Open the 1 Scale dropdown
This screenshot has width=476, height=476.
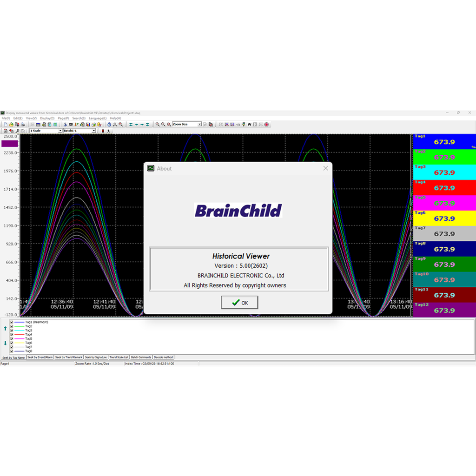pos(60,131)
